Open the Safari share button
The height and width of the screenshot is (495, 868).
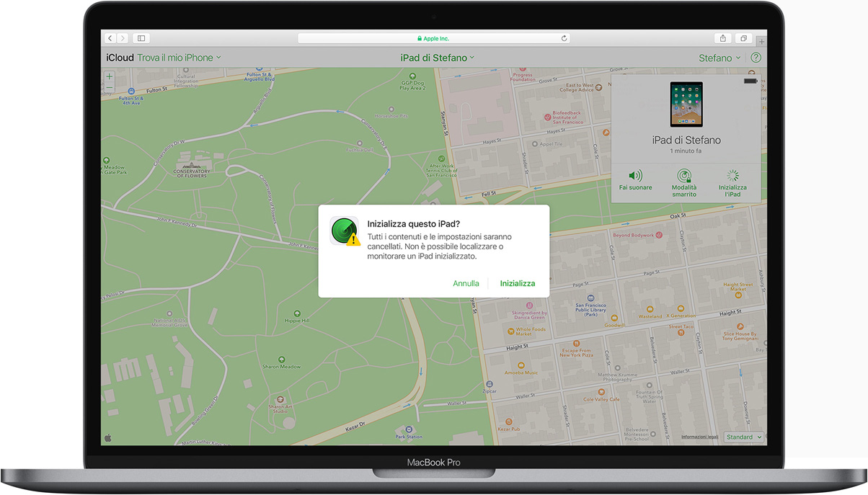(723, 38)
